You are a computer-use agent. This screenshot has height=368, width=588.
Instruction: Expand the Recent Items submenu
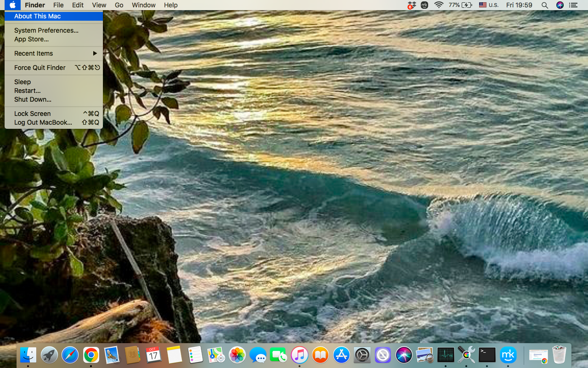[54, 53]
